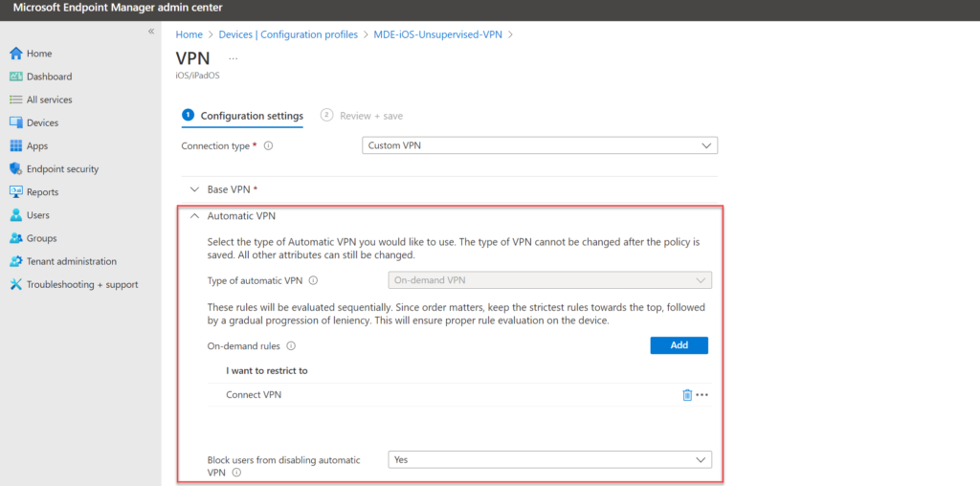Switch to the Configuration settings step
This screenshot has width=980, height=486.
(x=242, y=116)
